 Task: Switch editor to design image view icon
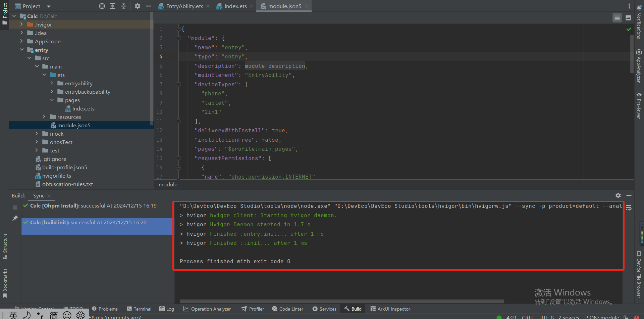coord(628,18)
